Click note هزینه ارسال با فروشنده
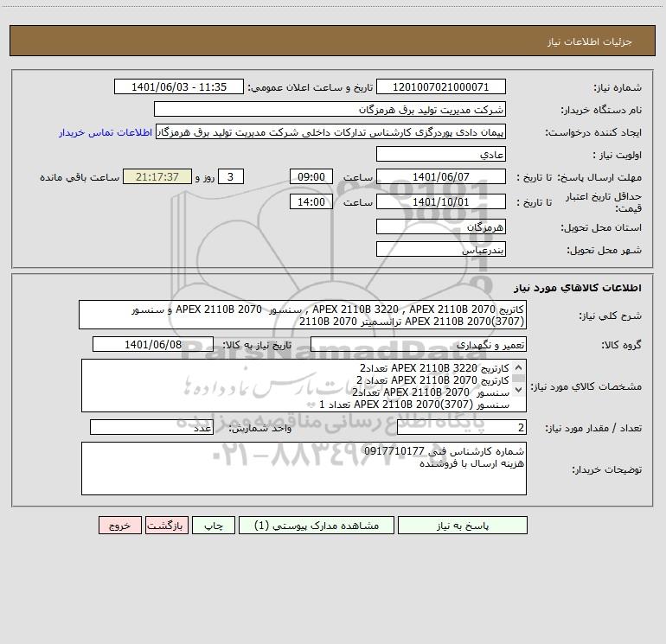 point(471,463)
